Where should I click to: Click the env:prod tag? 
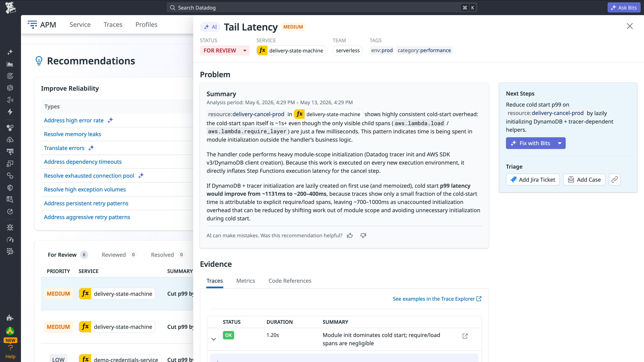[x=382, y=50]
